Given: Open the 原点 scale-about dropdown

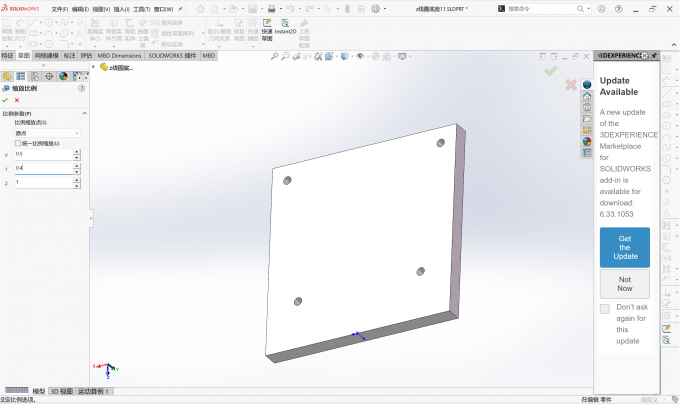Looking at the screenshot, I should pos(47,133).
